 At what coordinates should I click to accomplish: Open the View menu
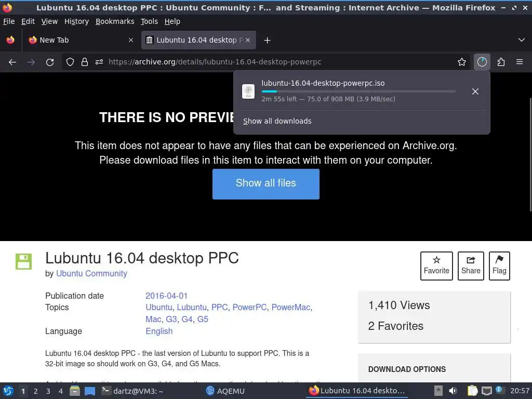(x=49, y=21)
